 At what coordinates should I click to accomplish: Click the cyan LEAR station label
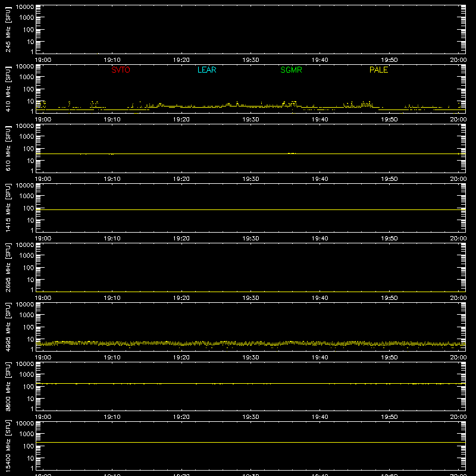206,70
